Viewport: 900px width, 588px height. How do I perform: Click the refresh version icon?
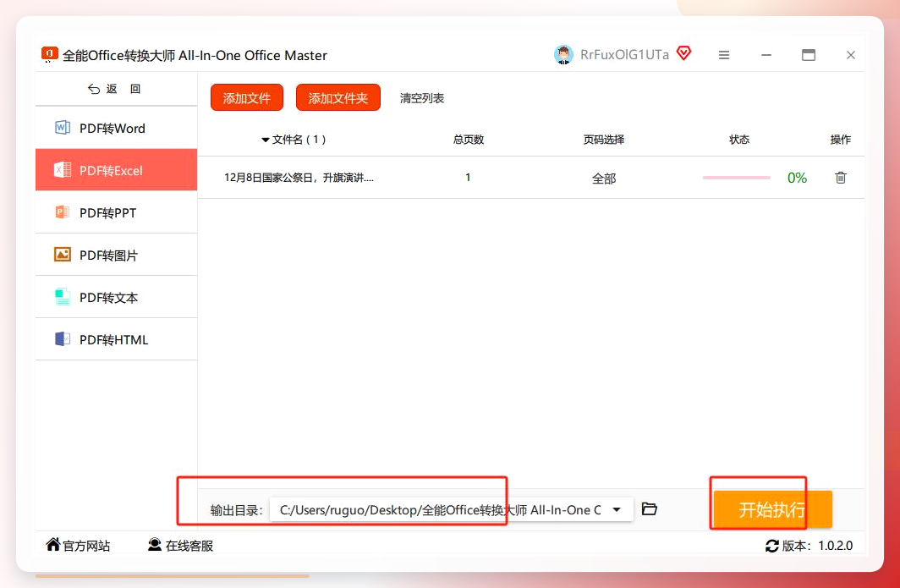click(x=772, y=546)
